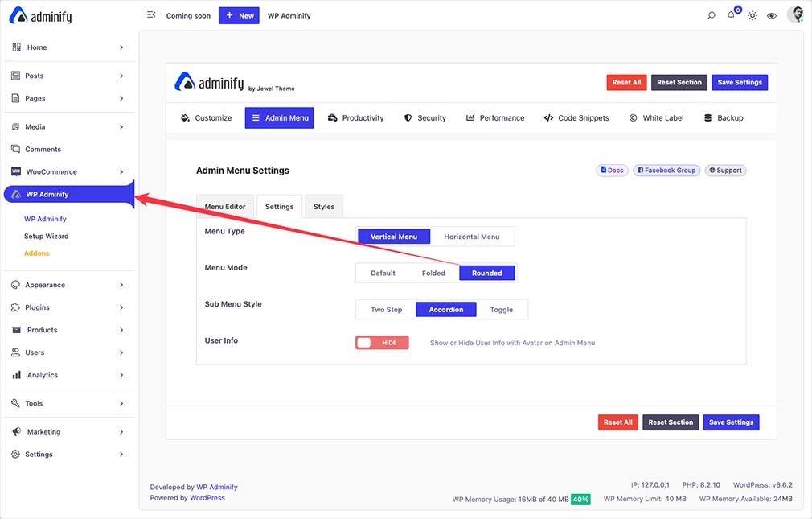Viewport: 812px width, 519px height.
Task: Click the Code Snippets brackets icon
Action: (x=548, y=117)
